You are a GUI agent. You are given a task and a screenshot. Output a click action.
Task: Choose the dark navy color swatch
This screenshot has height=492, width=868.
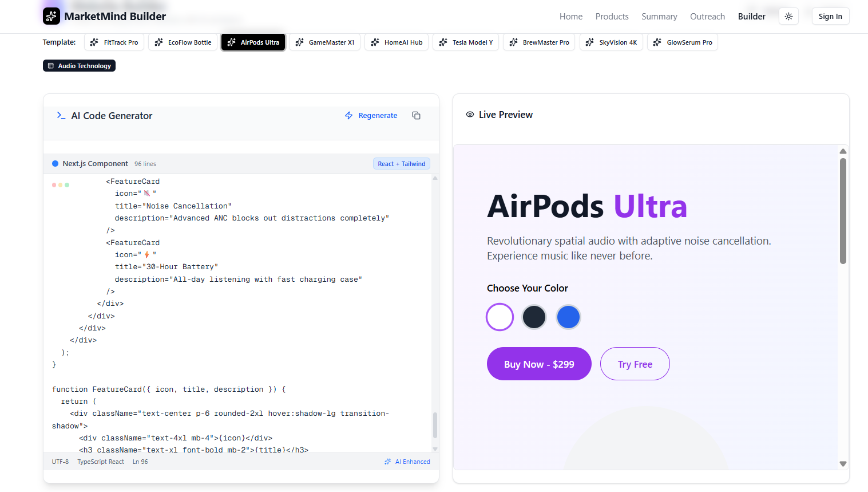coord(534,317)
